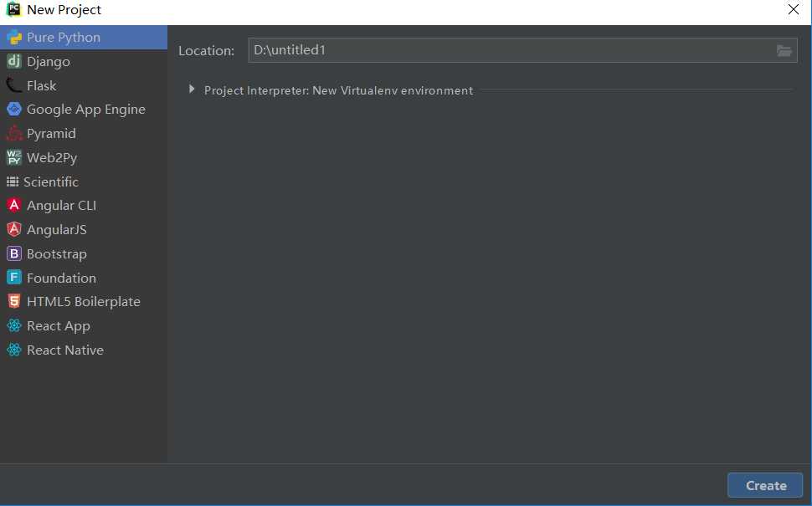Choose React App project type
Image resolution: width=812 pixels, height=506 pixels.
coord(84,325)
